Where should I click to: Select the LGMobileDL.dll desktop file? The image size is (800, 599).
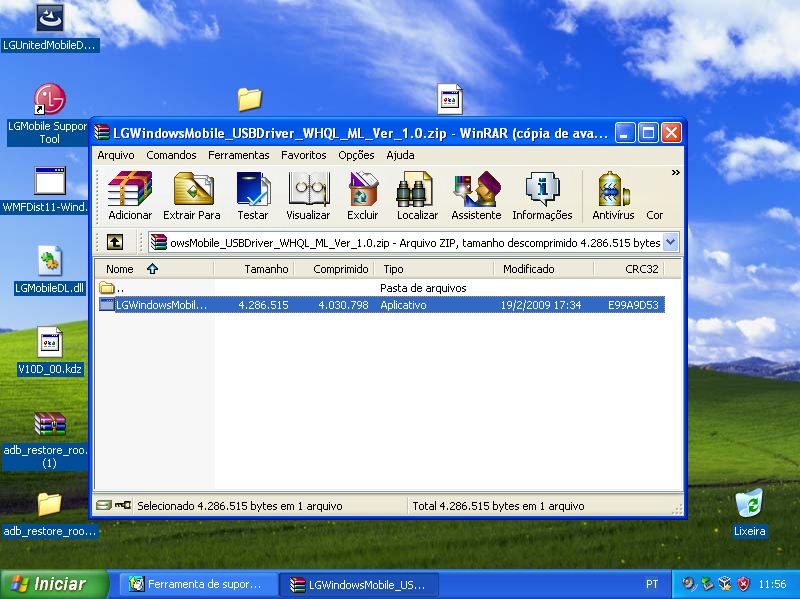pyautogui.click(x=49, y=271)
